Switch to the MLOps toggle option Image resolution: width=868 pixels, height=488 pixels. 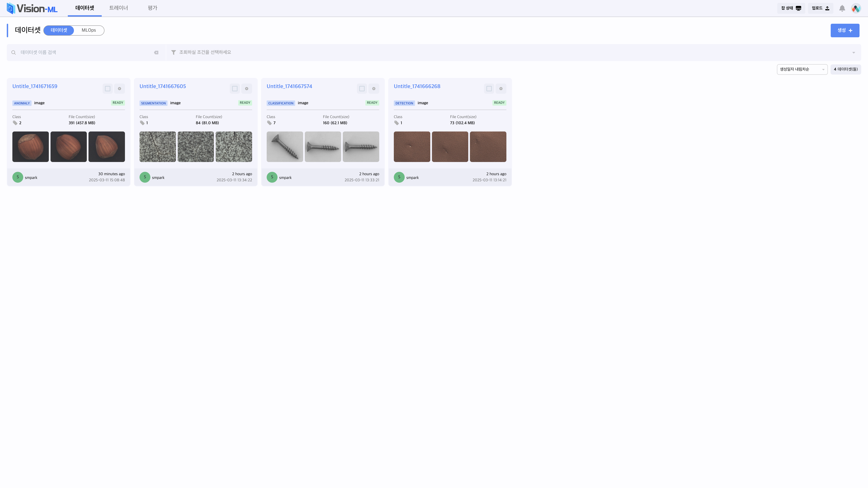(x=89, y=30)
